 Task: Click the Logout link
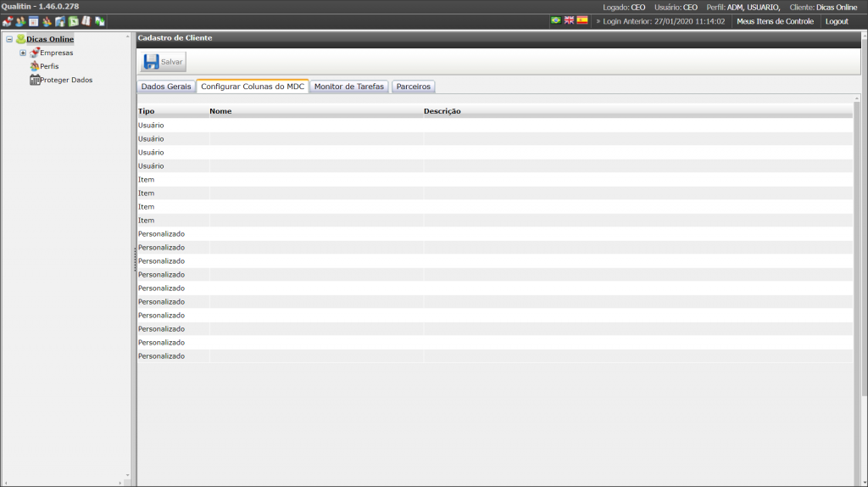pyautogui.click(x=837, y=21)
